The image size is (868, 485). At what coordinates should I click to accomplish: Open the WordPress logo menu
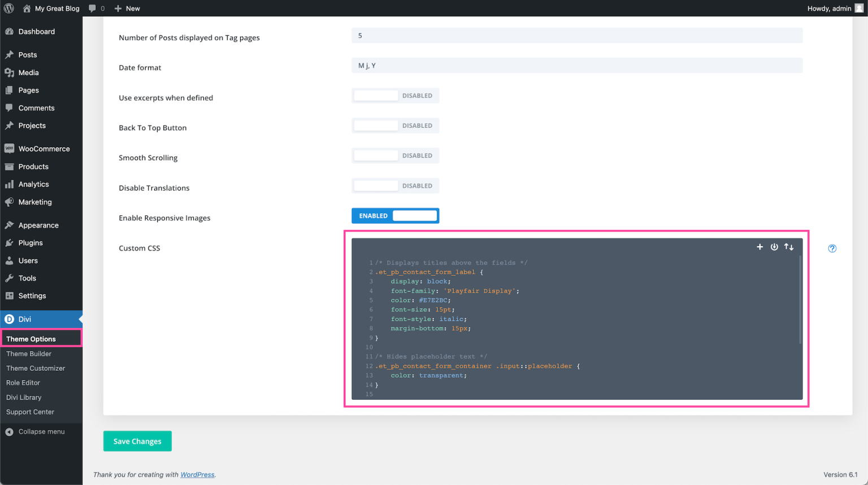click(x=10, y=8)
